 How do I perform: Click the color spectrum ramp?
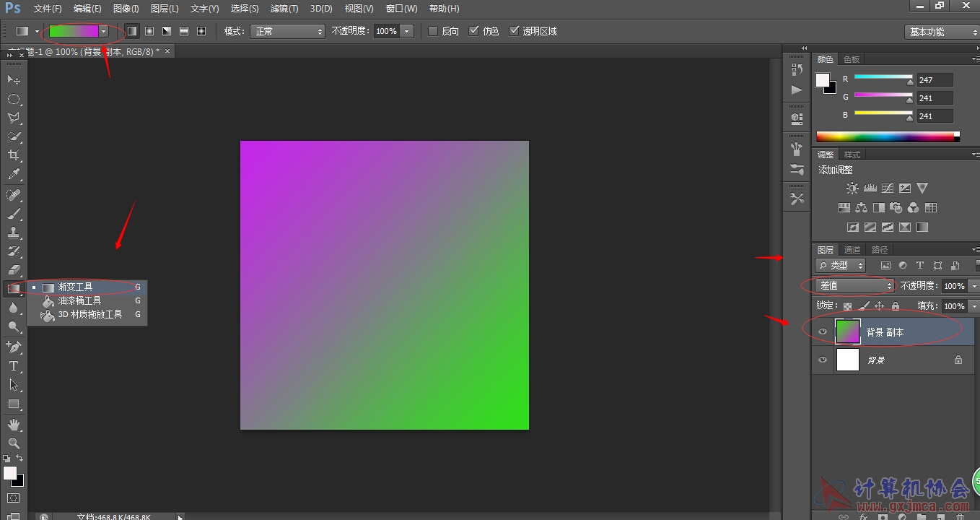[x=888, y=136]
